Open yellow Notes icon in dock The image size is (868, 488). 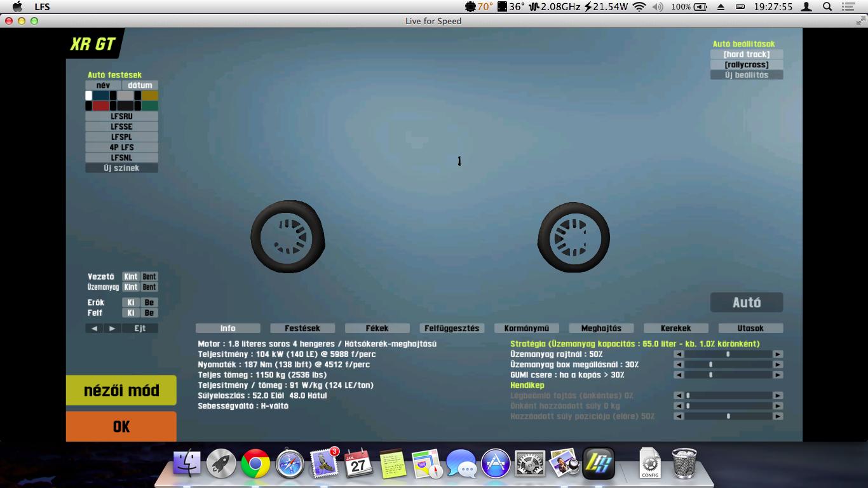392,463
